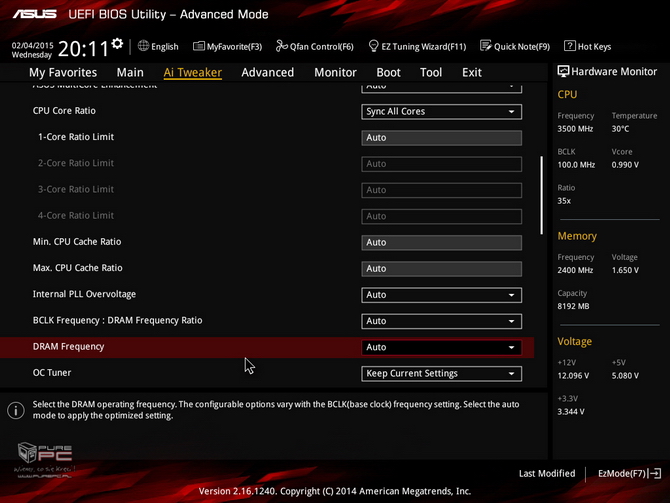The height and width of the screenshot is (503, 670).
Task: Click CPU temperature 30°C value
Action: pyautogui.click(x=620, y=129)
